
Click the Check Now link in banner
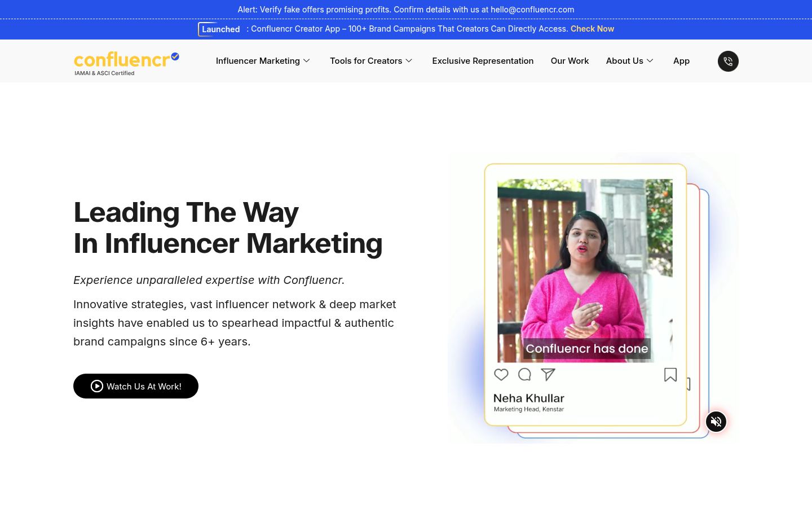[x=592, y=29]
